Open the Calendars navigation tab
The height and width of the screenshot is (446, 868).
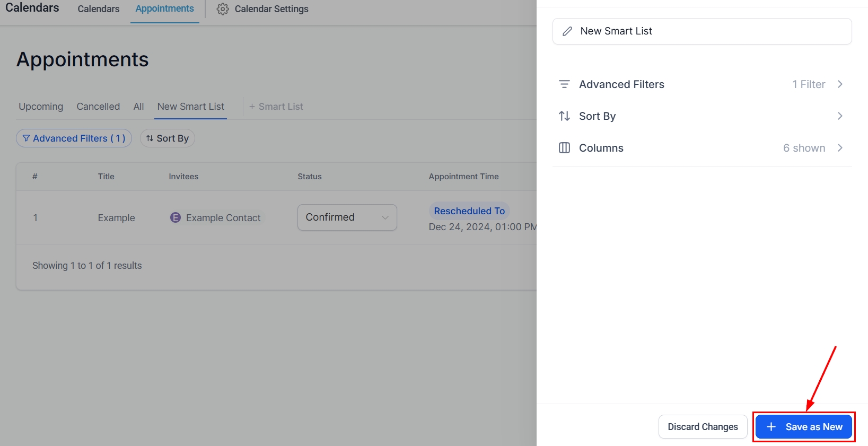99,9
